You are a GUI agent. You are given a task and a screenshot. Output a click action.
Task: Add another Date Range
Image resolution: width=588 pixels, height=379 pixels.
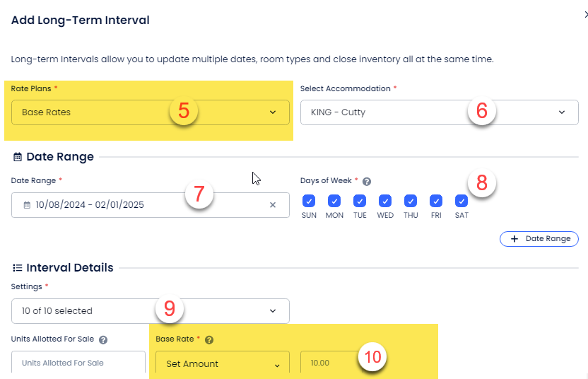pyautogui.click(x=539, y=239)
